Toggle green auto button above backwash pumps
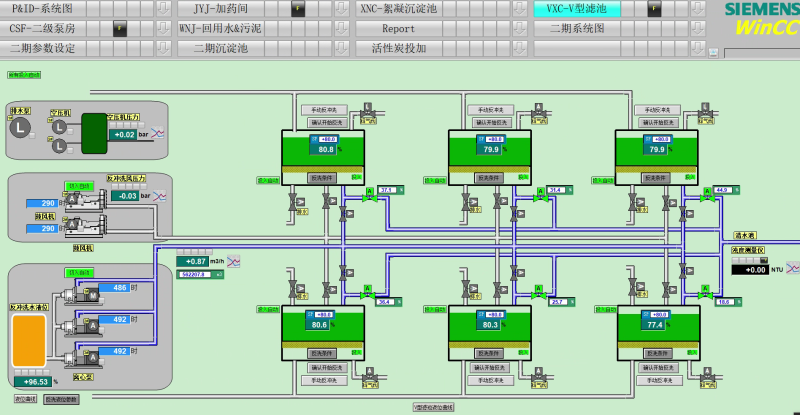800x415 pixels. 79,273
